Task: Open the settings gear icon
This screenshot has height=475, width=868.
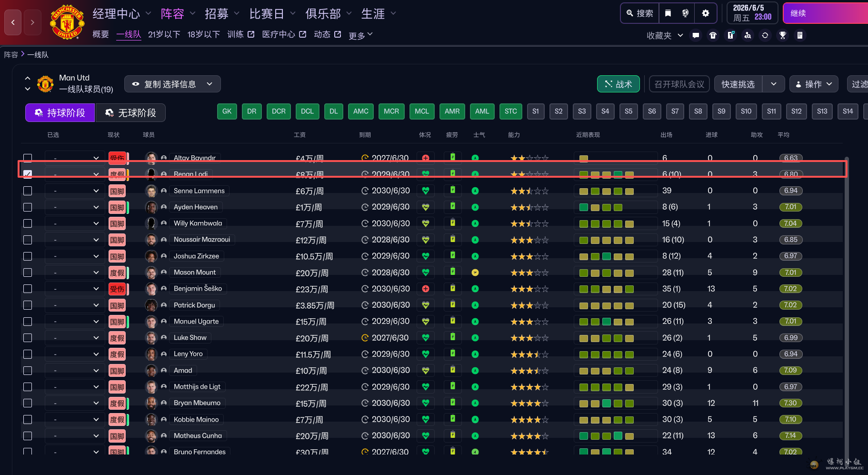Action: [x=705, y=13]
